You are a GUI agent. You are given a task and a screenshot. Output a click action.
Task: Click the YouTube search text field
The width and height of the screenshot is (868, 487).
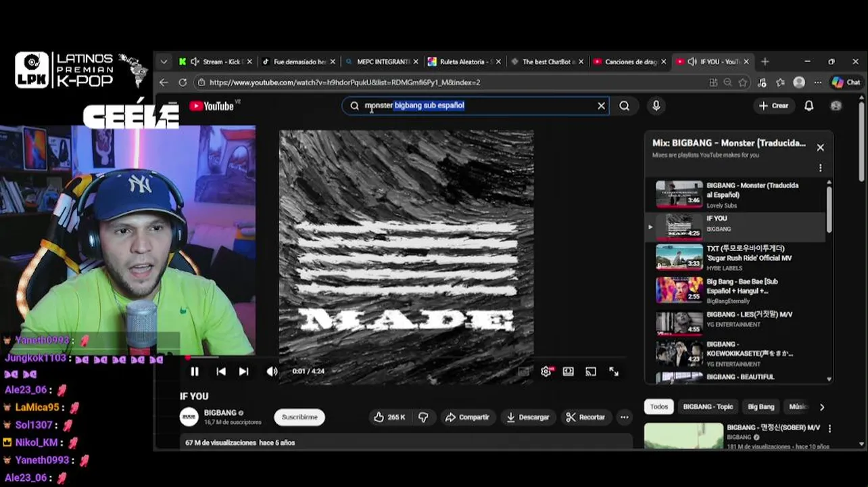[x=477, y=106]
